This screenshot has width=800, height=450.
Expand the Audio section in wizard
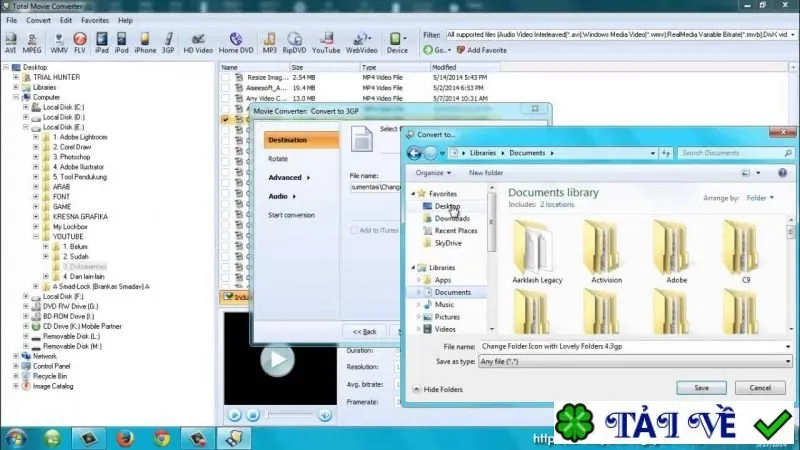click(x=282, y=196)
